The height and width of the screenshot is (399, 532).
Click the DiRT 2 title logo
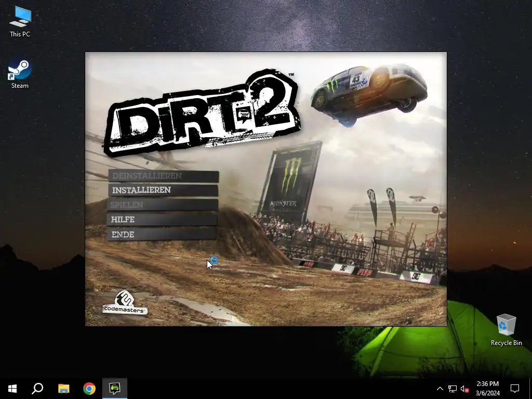(x=202, y=112)
